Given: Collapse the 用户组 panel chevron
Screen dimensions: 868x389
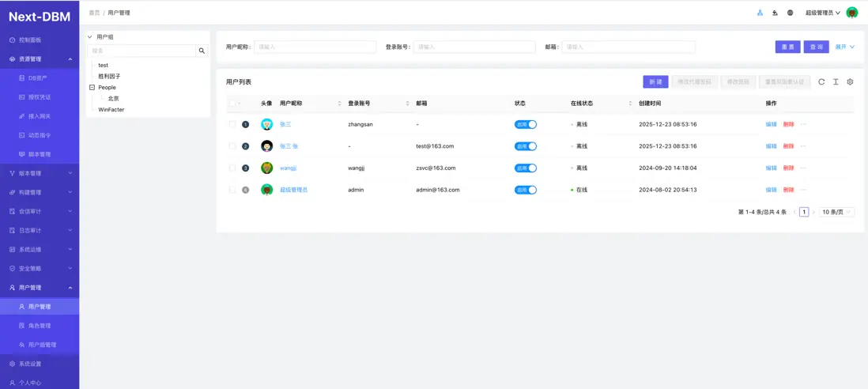Looking at the screenshot, I should (89, 37).
